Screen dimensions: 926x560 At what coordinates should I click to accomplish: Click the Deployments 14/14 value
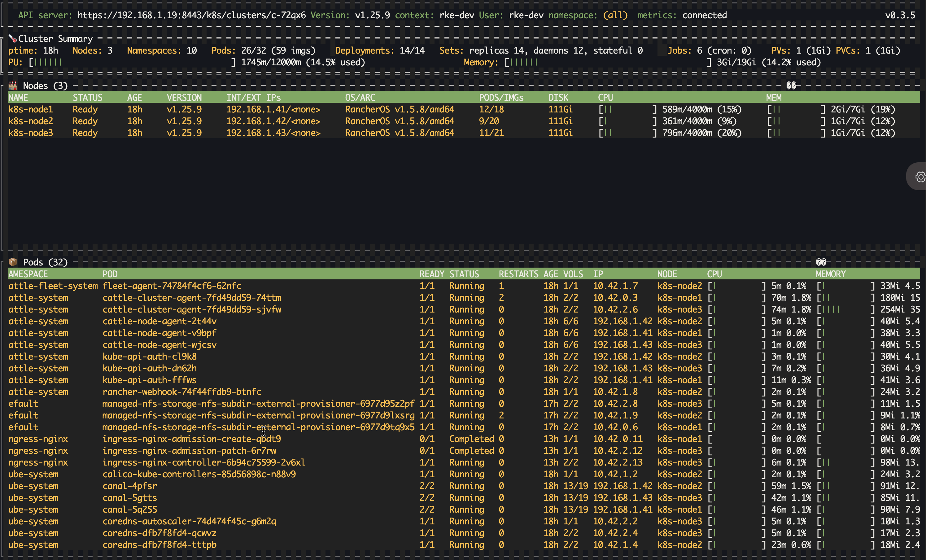(412, 50)
